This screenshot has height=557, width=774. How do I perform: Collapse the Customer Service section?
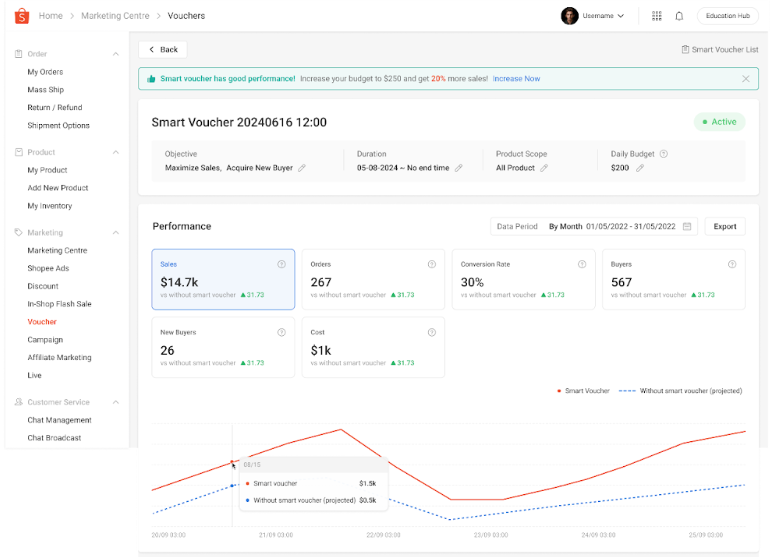116,402
